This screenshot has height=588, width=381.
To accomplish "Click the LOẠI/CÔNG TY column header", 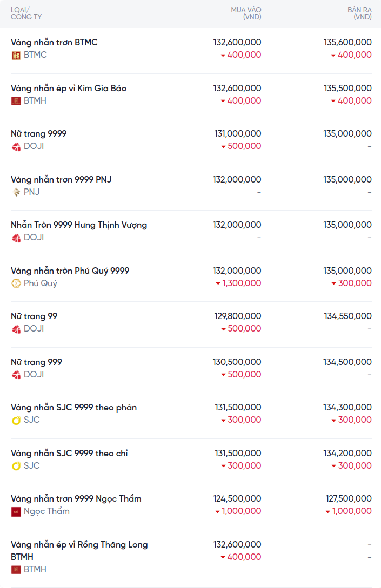I will tap(26, 13).
